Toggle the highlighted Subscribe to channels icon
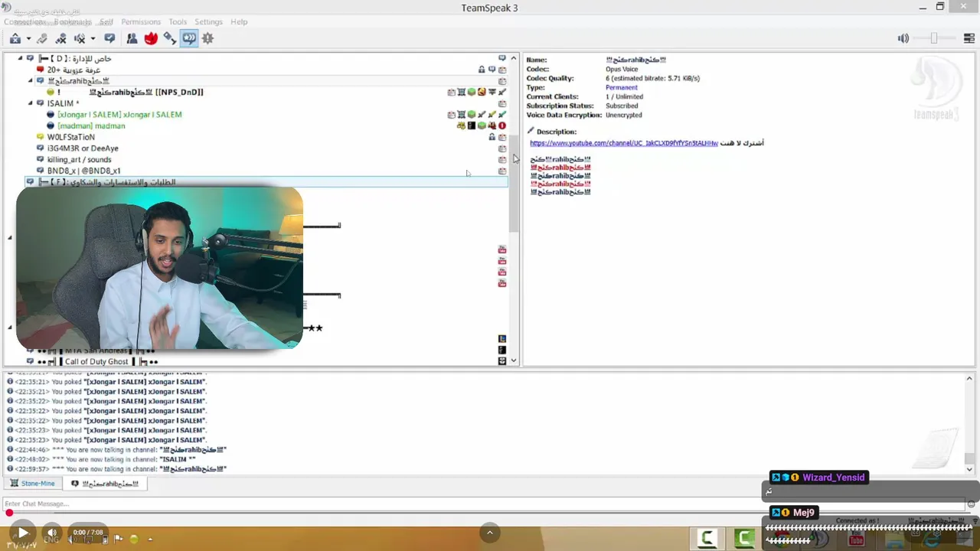This screenshot has height=551, width=980. [x=189, y=38]
